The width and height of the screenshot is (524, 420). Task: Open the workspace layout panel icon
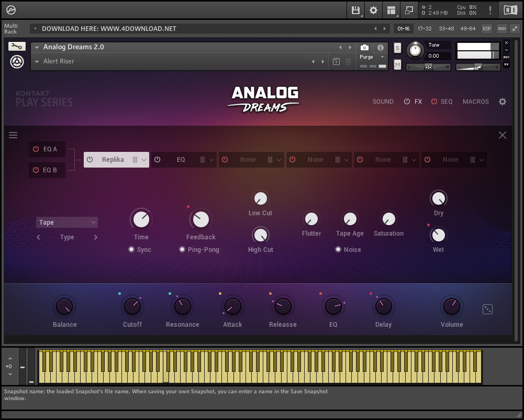[391, 10]
